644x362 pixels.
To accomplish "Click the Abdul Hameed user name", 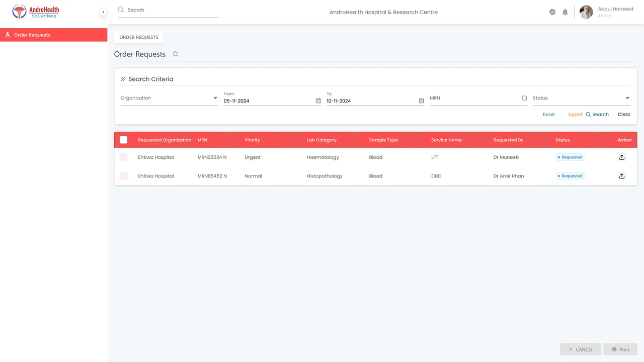I will (615, 9).
